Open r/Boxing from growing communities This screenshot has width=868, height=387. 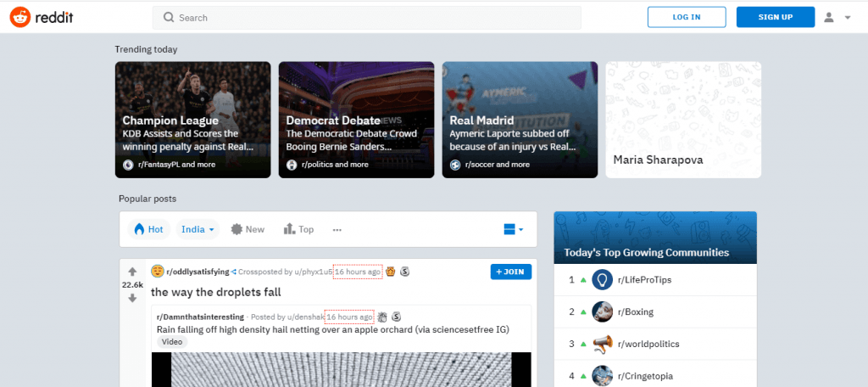pos(636,312)
